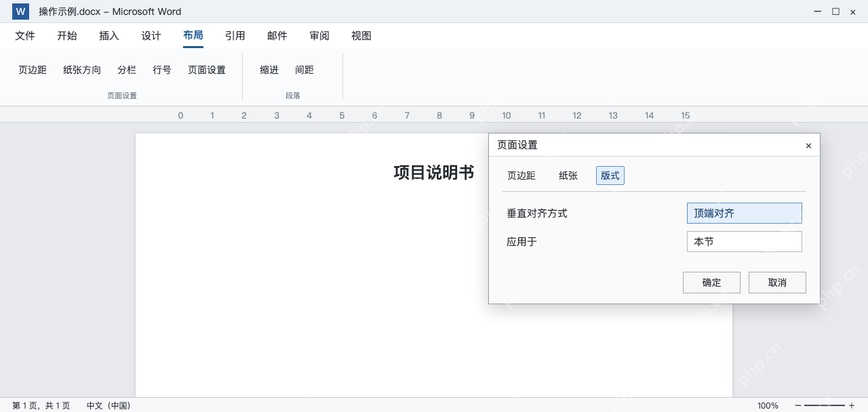Choose 纸张方向 in the ribbon
The height and width of the screenshot is (412, 868).
click(82, 70)
